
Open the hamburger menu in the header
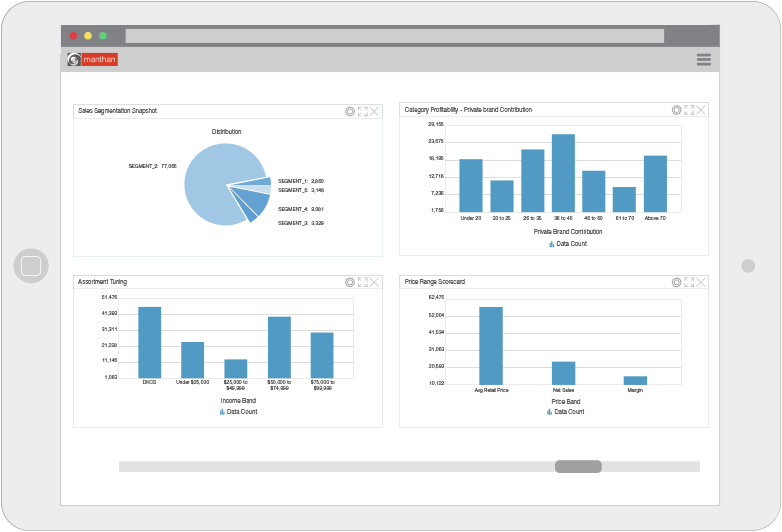704,60
